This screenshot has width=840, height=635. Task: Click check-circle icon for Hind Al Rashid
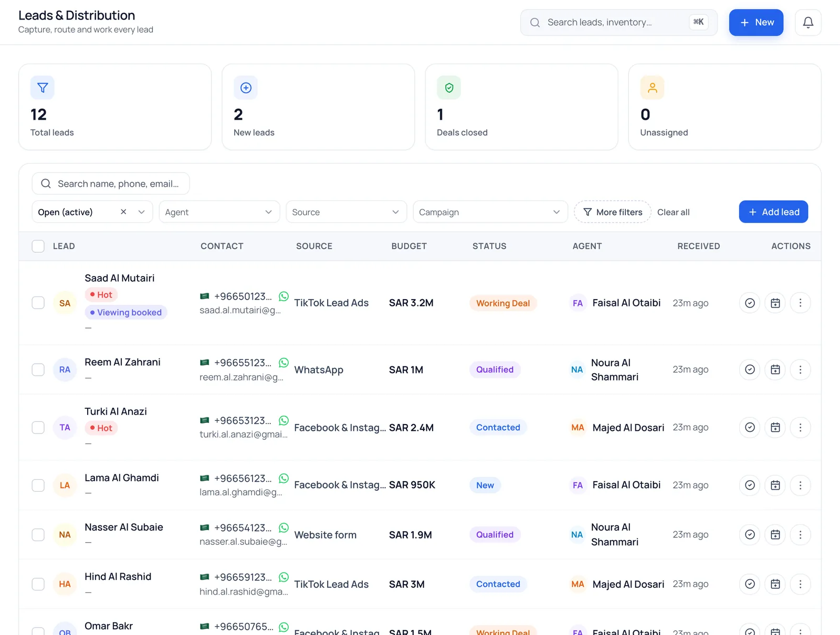pos(750,584)
